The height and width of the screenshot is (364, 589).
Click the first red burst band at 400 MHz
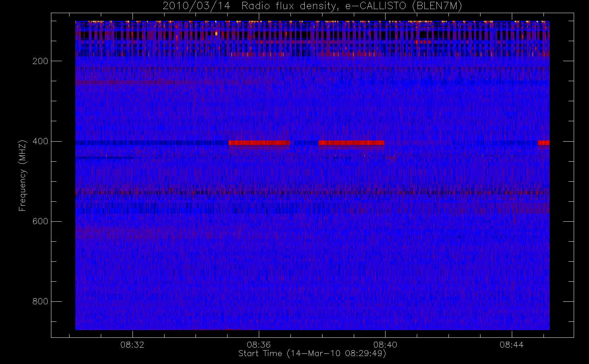259,143
